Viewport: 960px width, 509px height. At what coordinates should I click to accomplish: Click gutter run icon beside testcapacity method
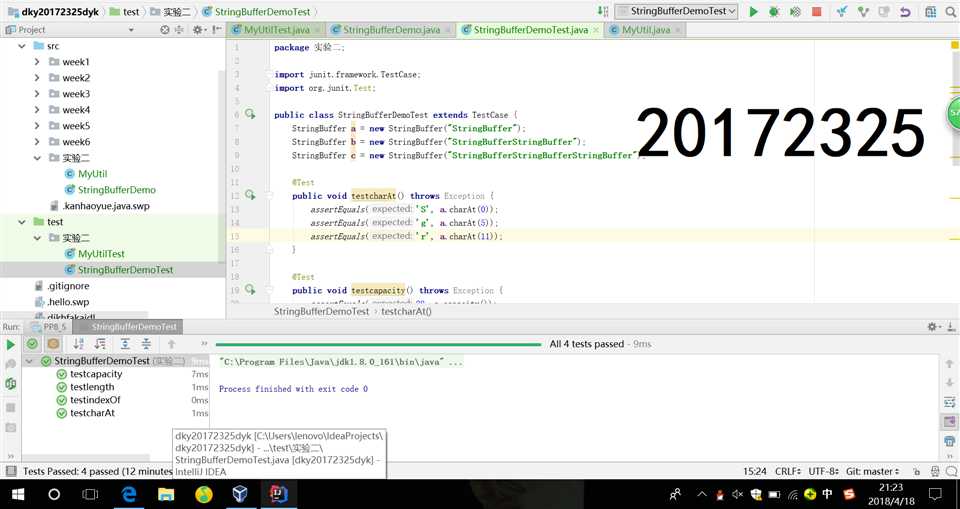tap(250, 289)
